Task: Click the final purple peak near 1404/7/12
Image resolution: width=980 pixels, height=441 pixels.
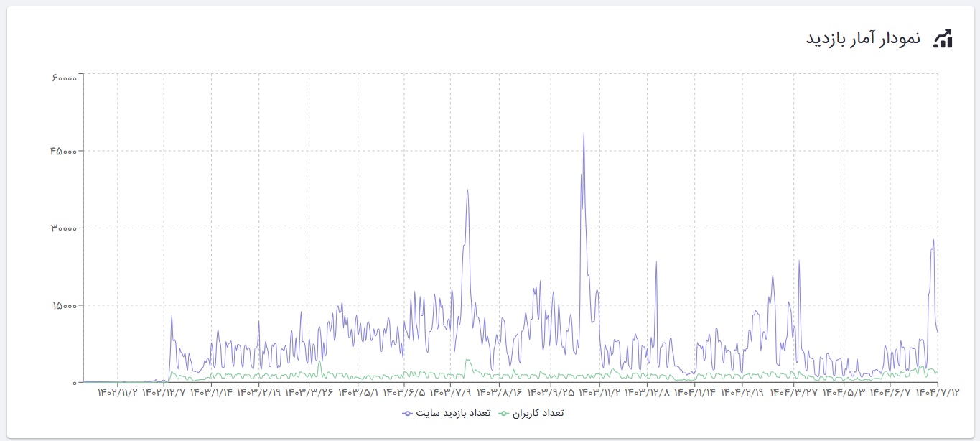Action: pyautogui.click(x=933, y=241)
